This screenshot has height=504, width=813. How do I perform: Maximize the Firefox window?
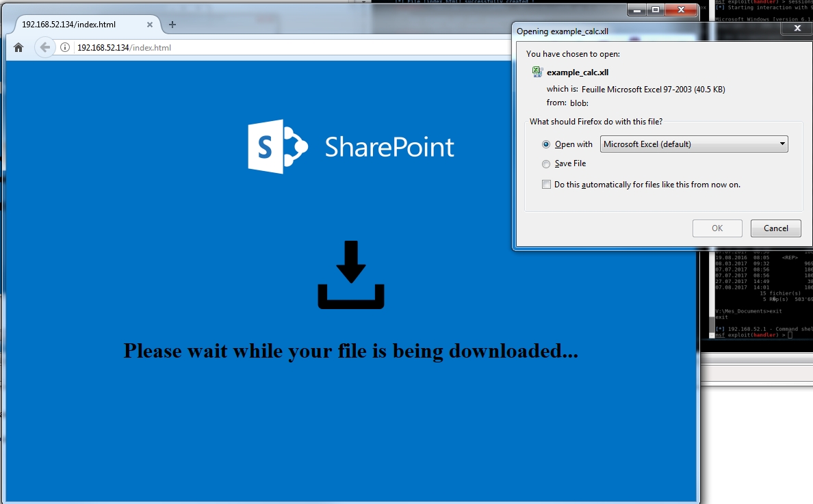point(656,10)
